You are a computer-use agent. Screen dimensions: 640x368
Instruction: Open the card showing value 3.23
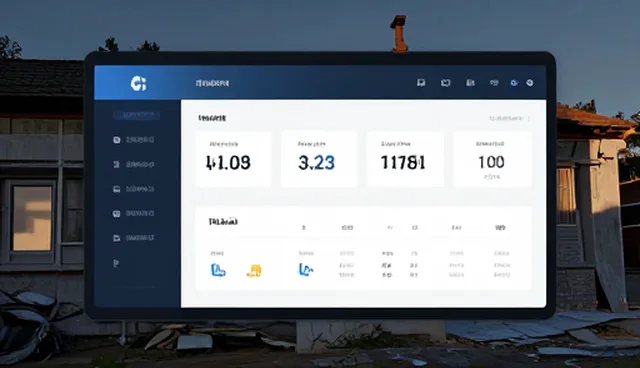[319, 159]
